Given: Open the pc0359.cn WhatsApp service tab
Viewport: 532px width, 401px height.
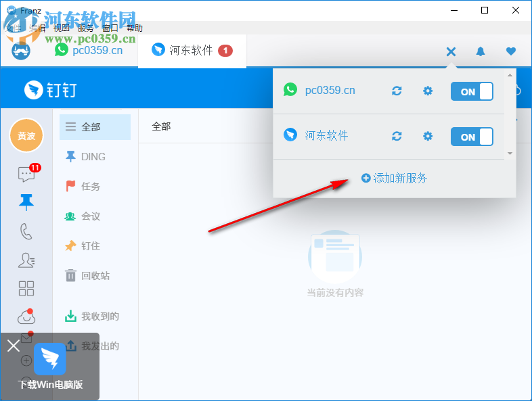Looking at the screenshot, I should pyautogui.click(x=89, y=51).
